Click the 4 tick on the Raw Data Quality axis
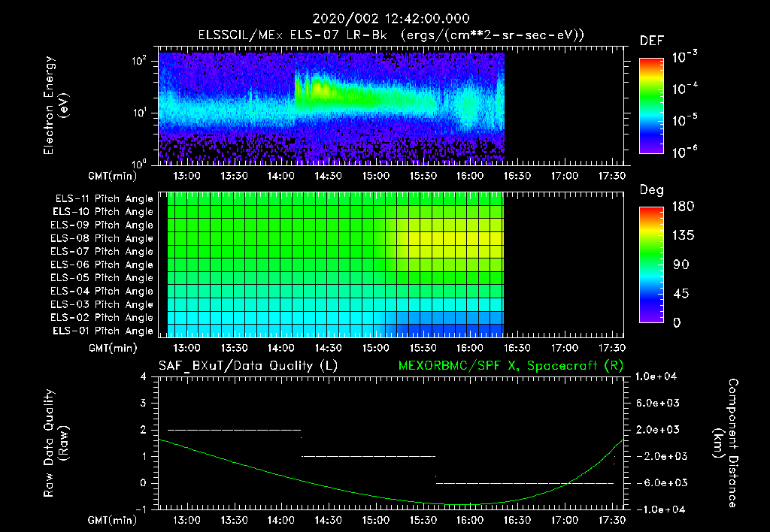Viewport: 770px width, 532px height. (144, 377)
